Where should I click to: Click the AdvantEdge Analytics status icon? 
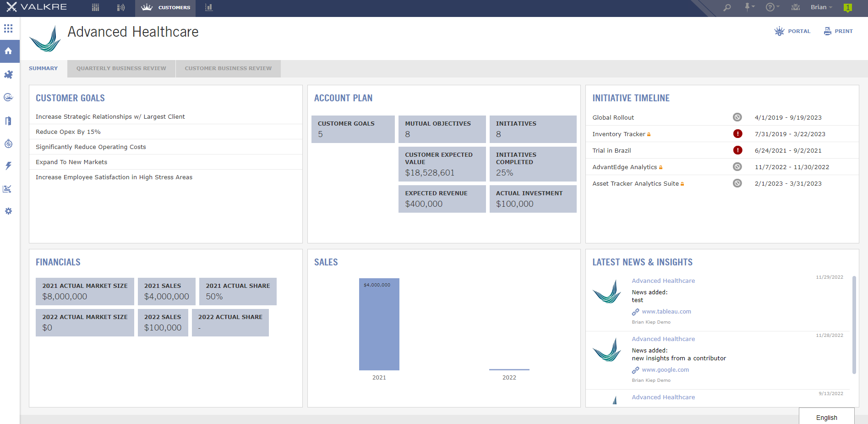(737, 167)
